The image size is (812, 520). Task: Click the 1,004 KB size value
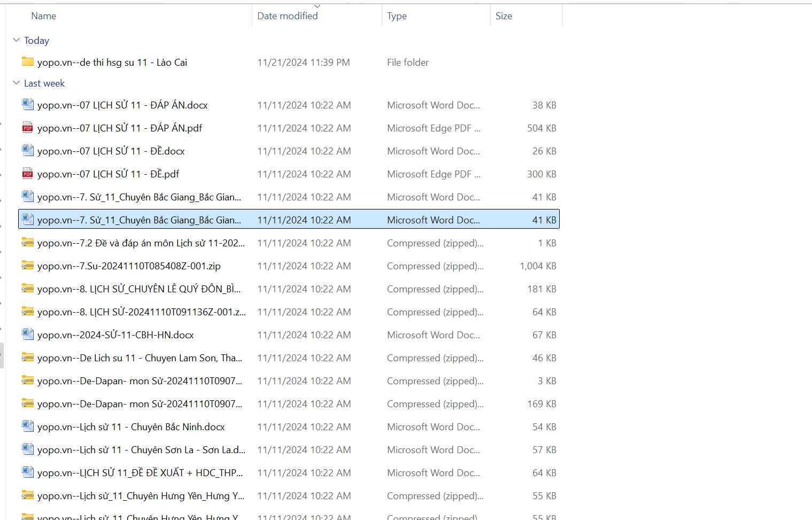[x=538, y=266]
